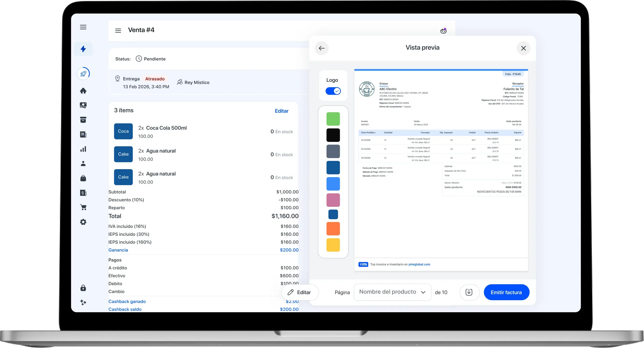This screenshot has height=348, width=644.
Task: Toggle the Logo switch off
Action: 333,91
